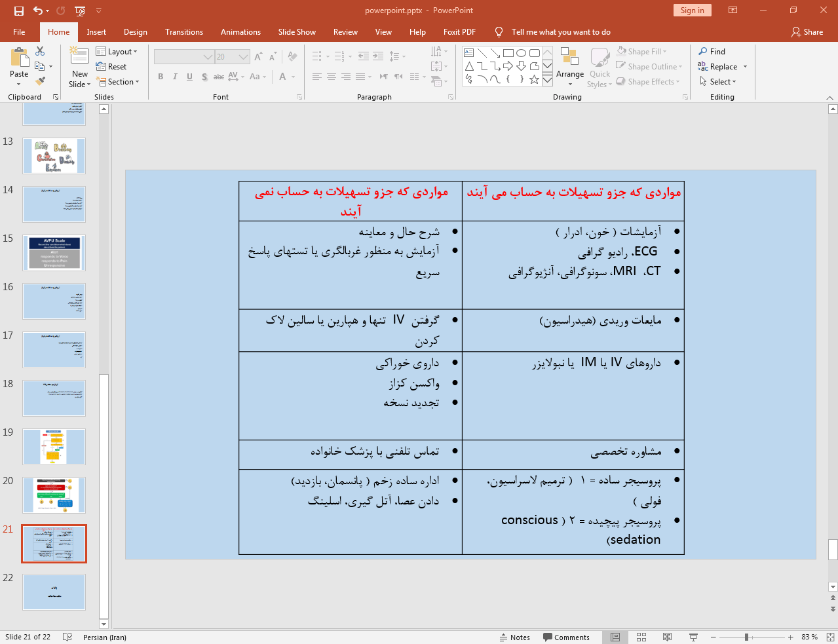This screenshot has width=838, height=644.
Task: Open the Animations tab
Action: pos(240,31)
